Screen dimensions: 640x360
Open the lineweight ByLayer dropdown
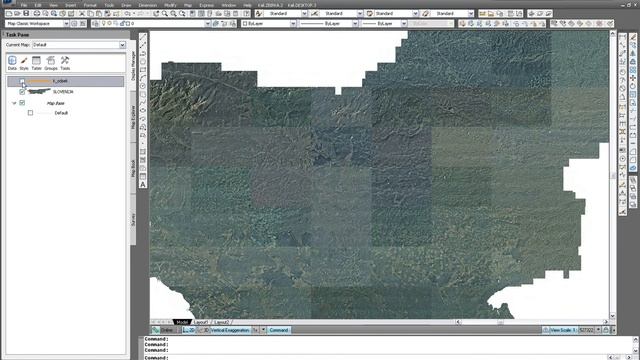tap(404, 24)
